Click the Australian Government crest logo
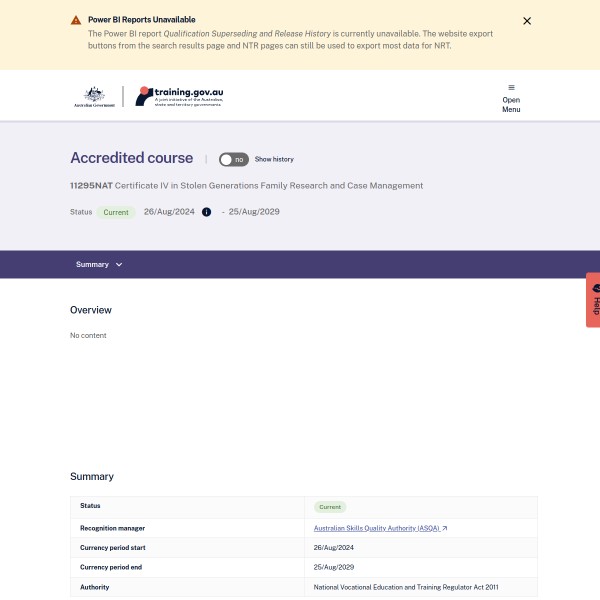 pos(94,96)
